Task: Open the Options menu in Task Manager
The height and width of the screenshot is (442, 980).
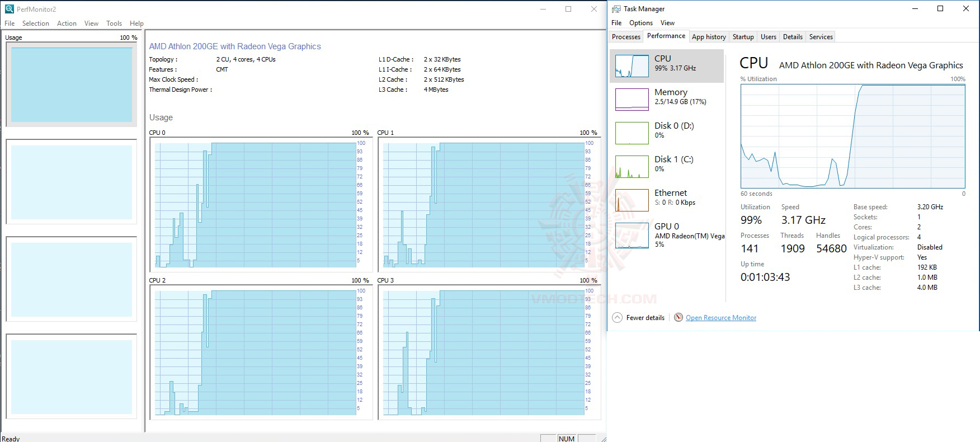Action: click(641, 23)
